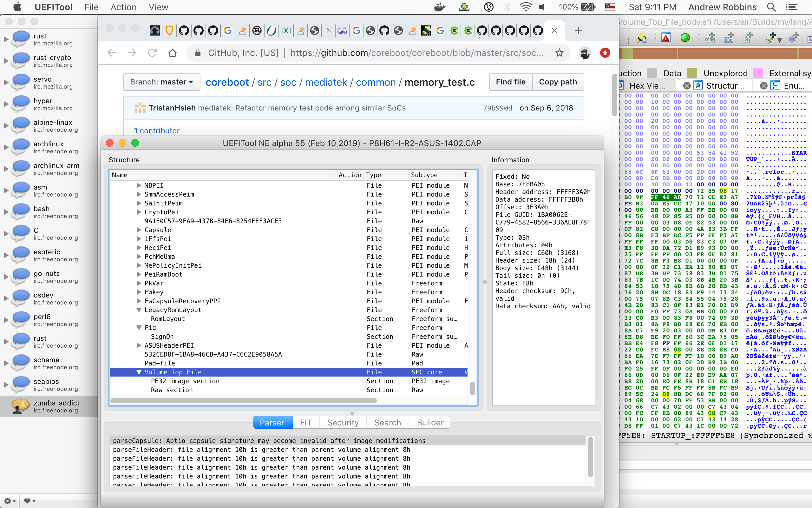Screen dimensions: 812x508
Task: Expand the PeiRamBoot tree item
Action: [x=139, y=274]
